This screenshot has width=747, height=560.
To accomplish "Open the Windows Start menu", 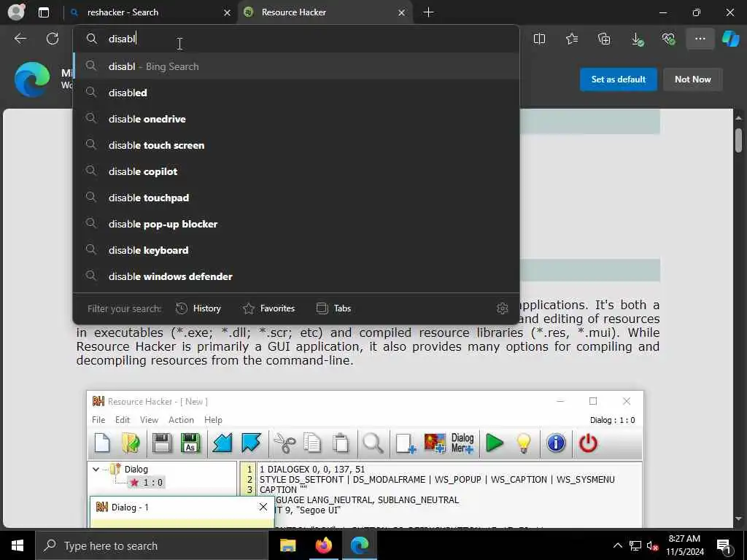I will tap(18, 545).
